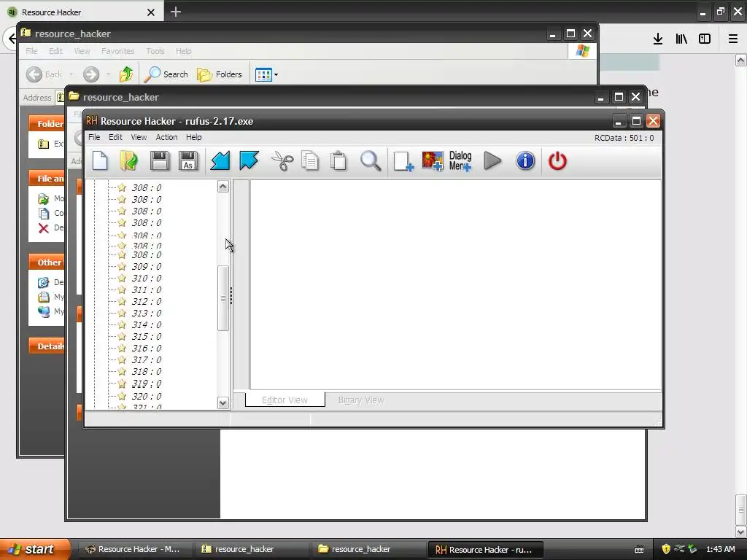Image resolution: width=747 pixels, height=560 pixels.
Task: Click the Back button in the Explorer window
Action: pyautogui.click(x=44, y=74)
